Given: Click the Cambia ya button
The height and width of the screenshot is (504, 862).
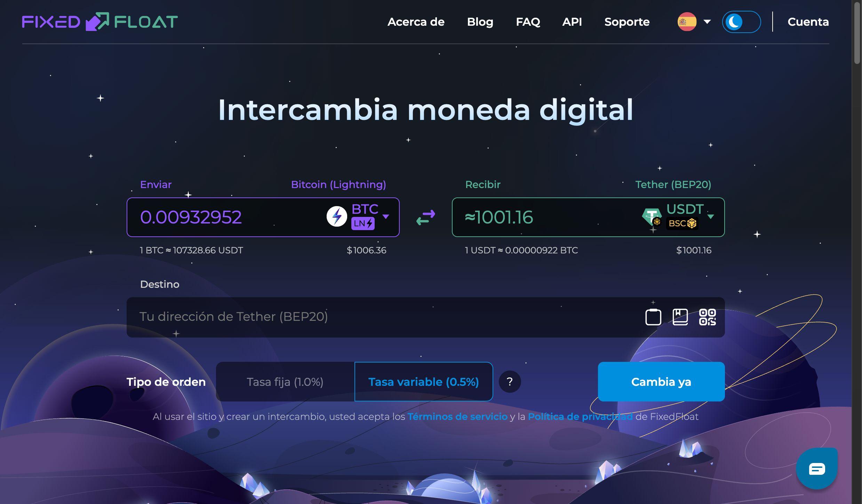Looking at the screenshot, I should tap(661, 382).
